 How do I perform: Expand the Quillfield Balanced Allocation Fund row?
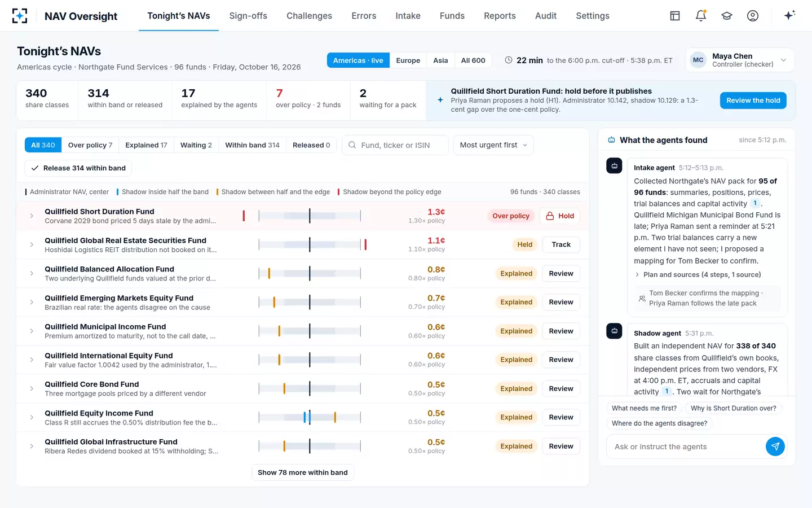click(x=32, y=273)
